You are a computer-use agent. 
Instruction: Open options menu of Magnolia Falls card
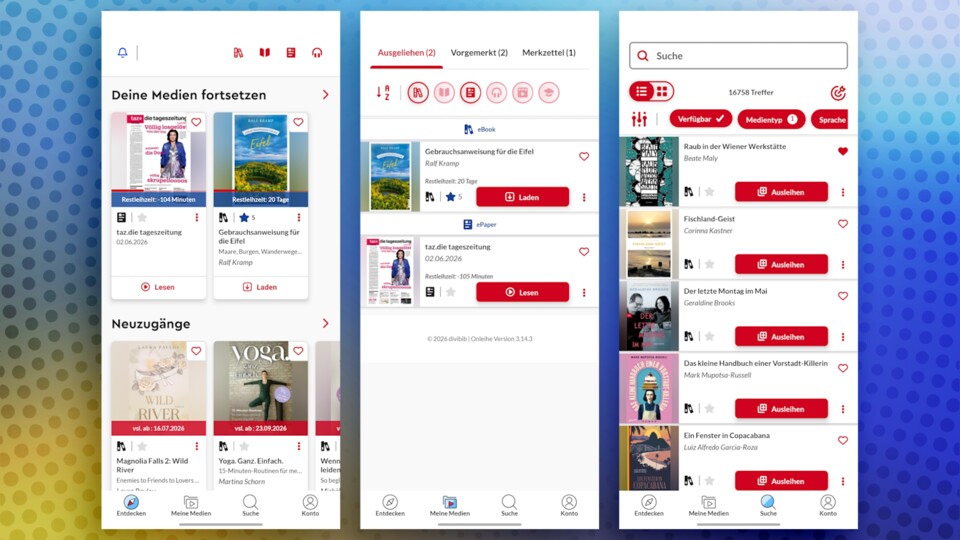197,446
